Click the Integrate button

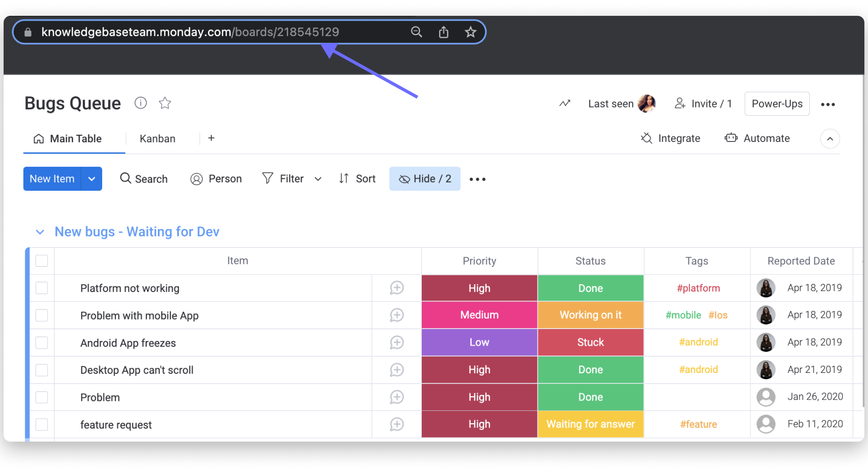click(670, 138)
